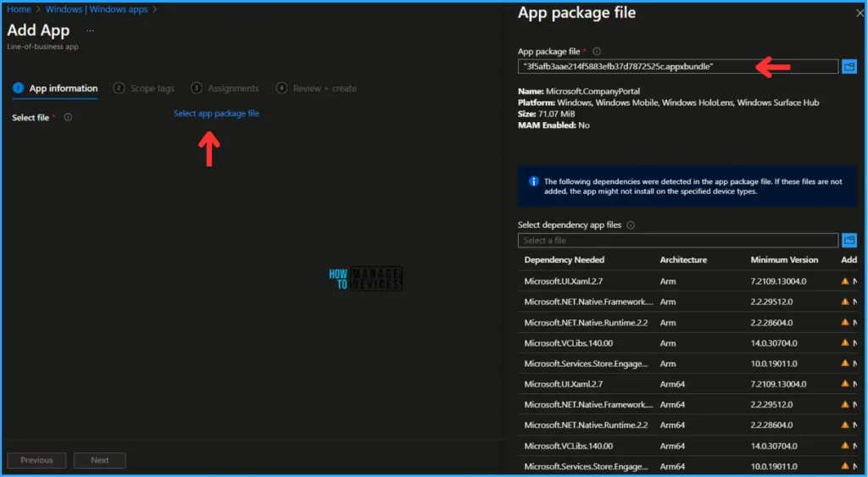Browse for dependency files using folder icon
This screenshot has height=477, width=868.
(x=849, y=240)
